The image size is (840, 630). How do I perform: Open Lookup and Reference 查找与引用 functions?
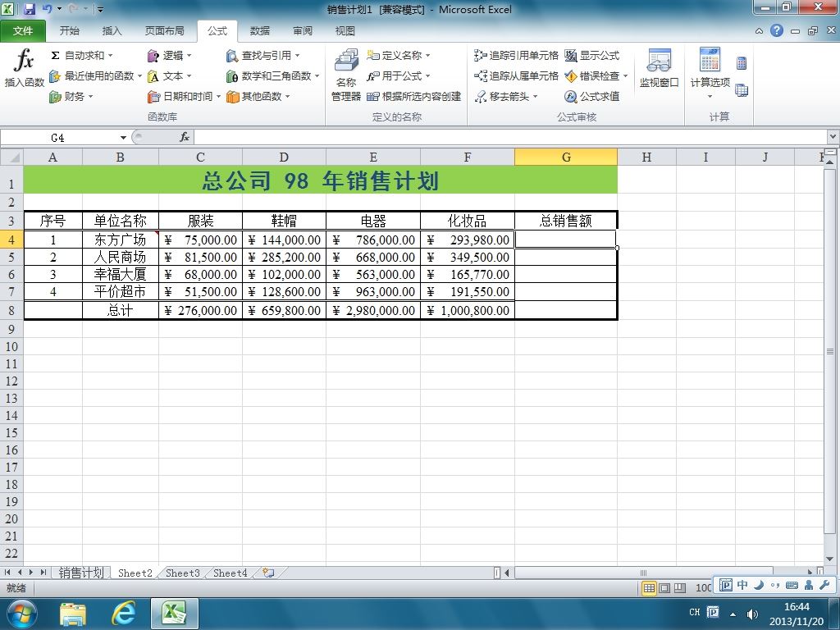point(262,55)
